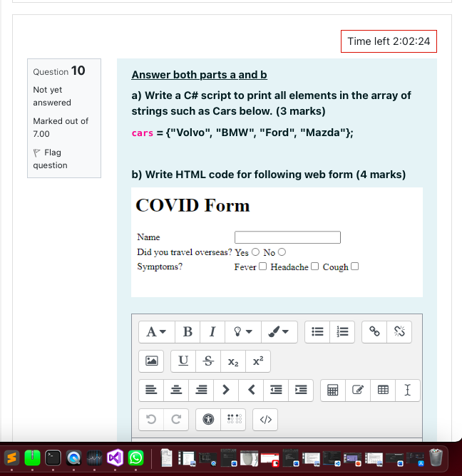
Task: Open the equation editor calculator icon
Action: (333, 390)
